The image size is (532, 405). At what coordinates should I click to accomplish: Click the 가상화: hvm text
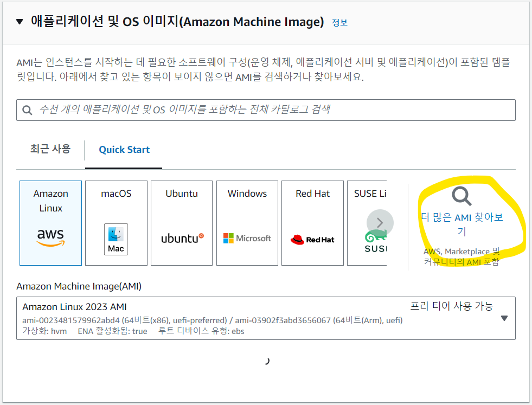(x=44, y=331)
